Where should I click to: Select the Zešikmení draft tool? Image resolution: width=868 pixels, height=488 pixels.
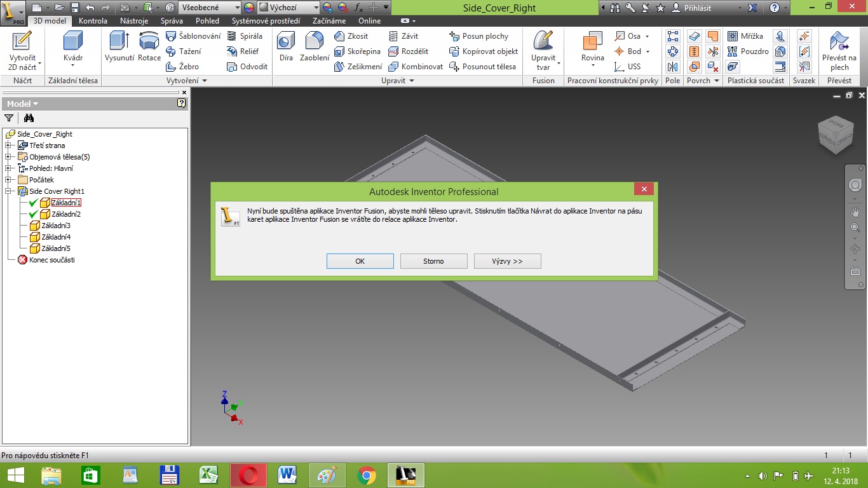(x=358, y=67)
